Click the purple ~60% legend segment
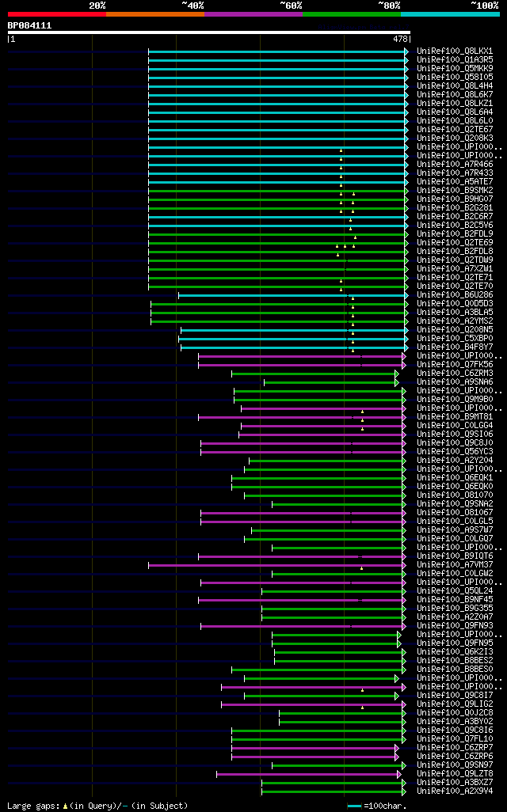This screenshot has height=812, width=507. click(253, 14)
